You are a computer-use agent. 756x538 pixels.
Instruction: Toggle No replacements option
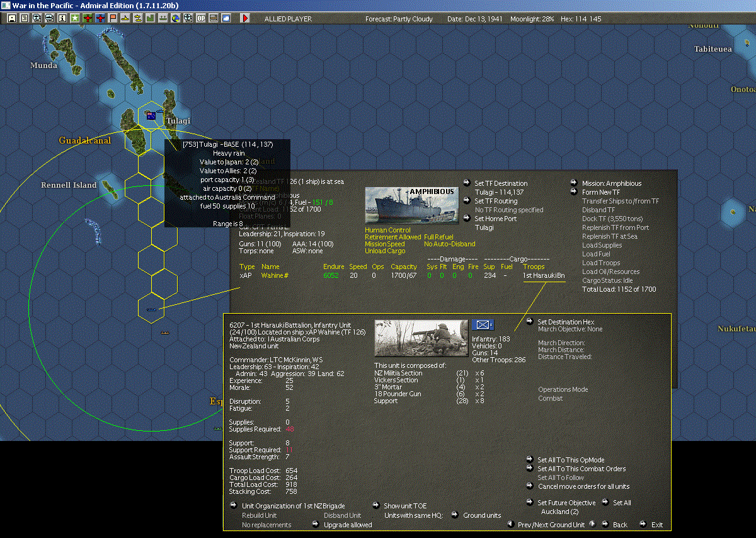click(266, 524)
